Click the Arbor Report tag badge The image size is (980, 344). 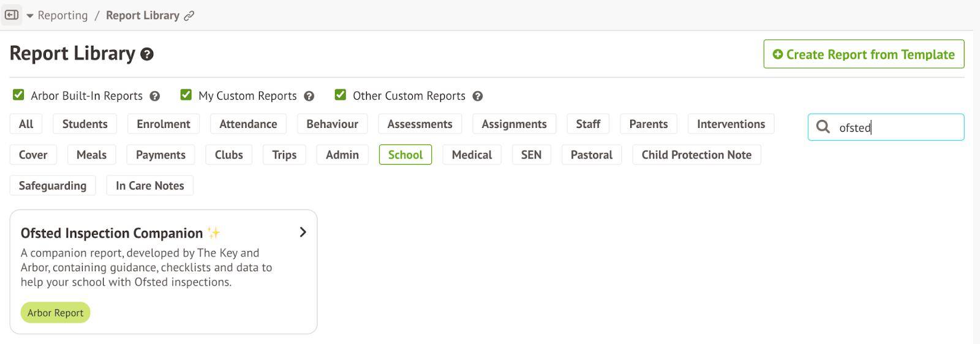pos(56,313)
